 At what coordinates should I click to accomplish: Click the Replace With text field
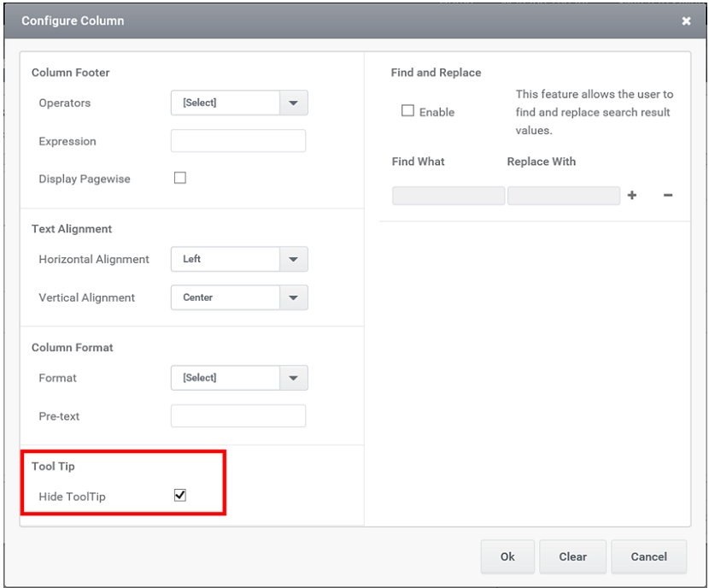564,196
